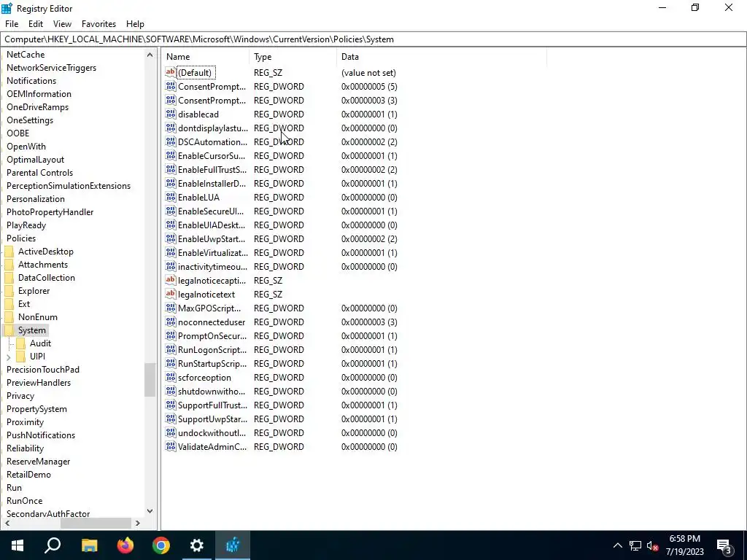Click the tree pane up scroll arrow
This screenshot has width=747, height=560.
point(150,55)
